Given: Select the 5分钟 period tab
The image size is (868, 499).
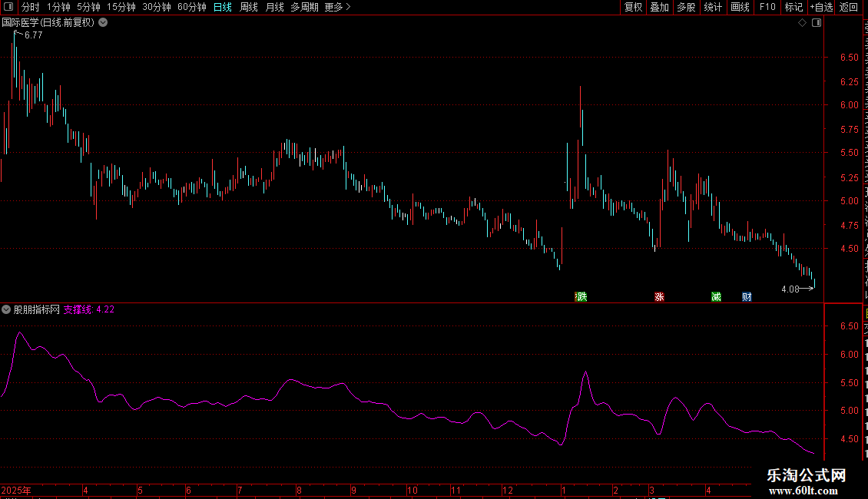Looking at the screenshot, I should (x=88, y=7).
